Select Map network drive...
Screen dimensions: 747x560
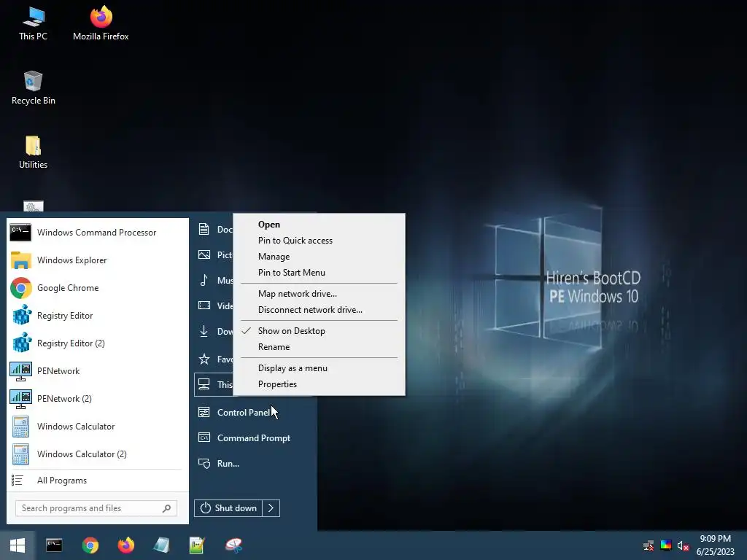click(x=320, y=294)
